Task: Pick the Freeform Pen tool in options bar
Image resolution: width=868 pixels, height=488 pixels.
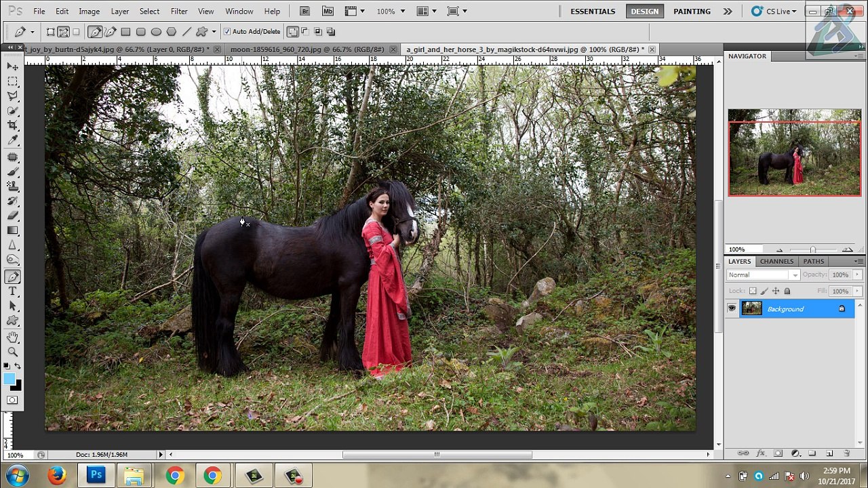Action: coord(110,32)
